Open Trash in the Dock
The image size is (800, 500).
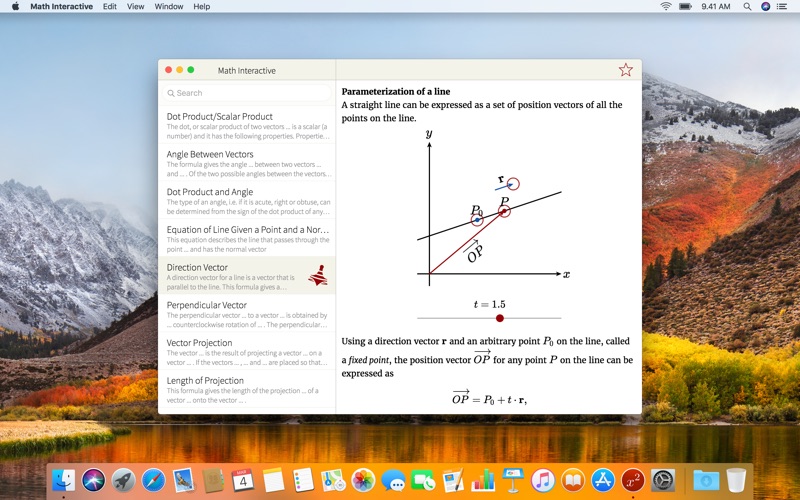[x=736, y=480]
